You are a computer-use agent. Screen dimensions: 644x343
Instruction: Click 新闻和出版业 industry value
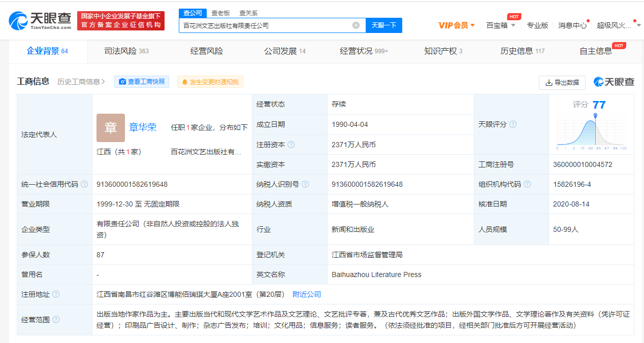pos(353,229)
